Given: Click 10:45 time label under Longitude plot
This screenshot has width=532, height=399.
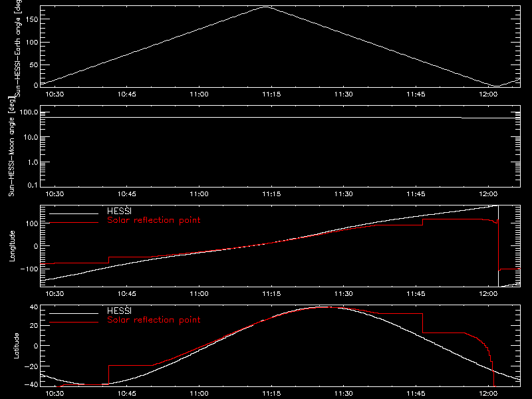Looking at the screenshot, I should (127, 294).
